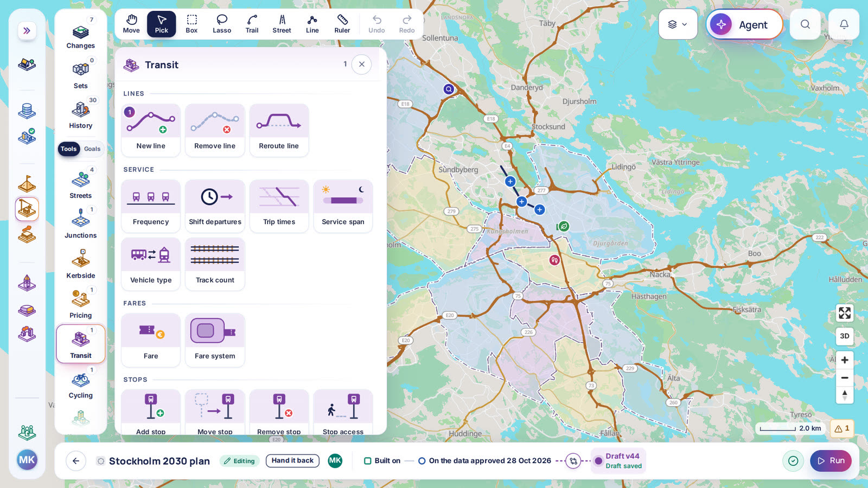Open the Reroute line tool
This screenshot has height=488, width=868.
[279, 130]
